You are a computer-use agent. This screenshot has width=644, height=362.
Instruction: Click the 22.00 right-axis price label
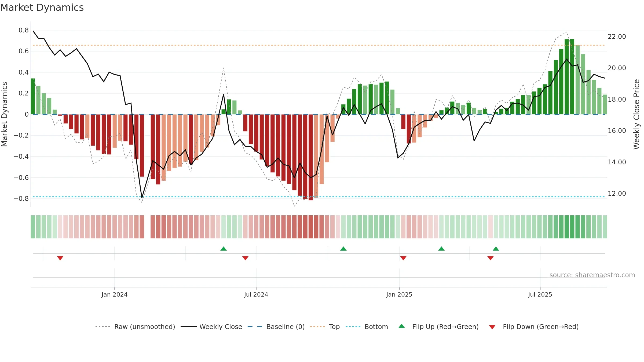click(617, 36)
